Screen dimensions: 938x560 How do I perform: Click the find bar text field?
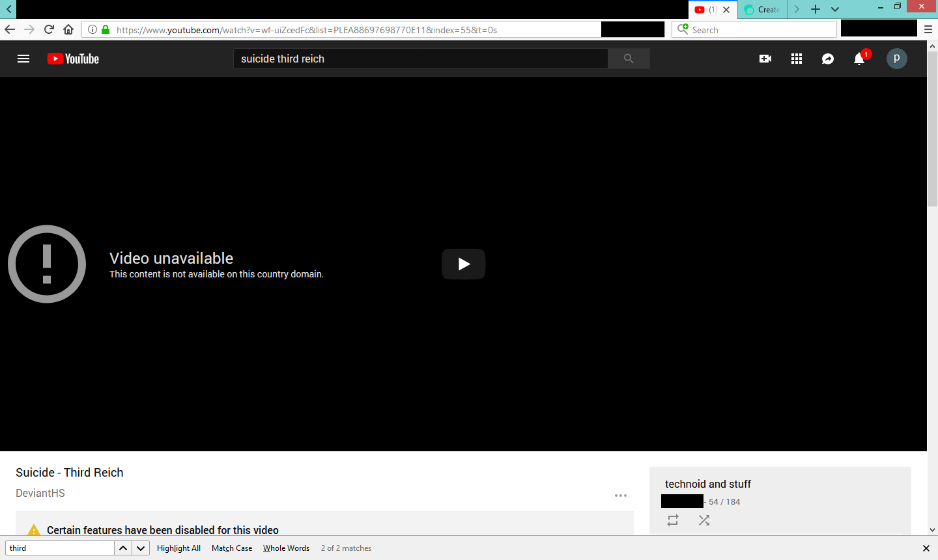pyautogui.click(x=60, y=548)
